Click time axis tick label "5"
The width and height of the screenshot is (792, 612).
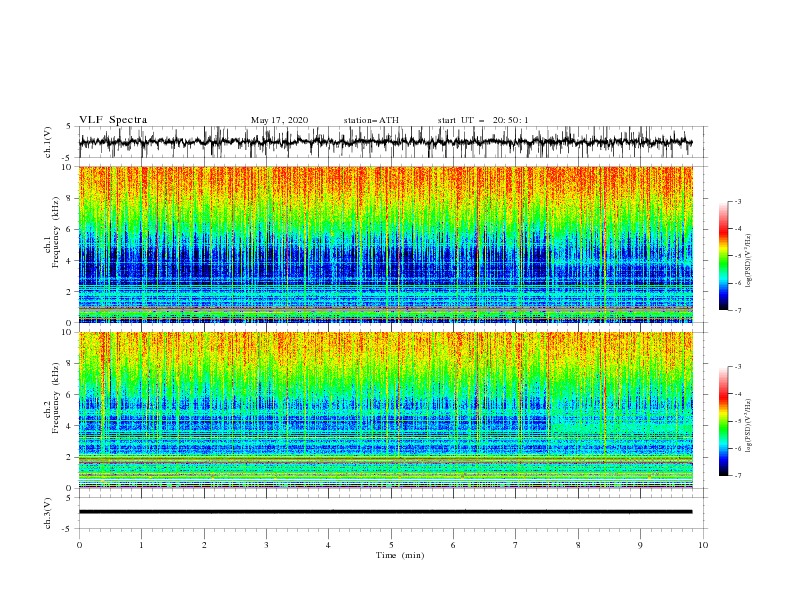[391, 545]
